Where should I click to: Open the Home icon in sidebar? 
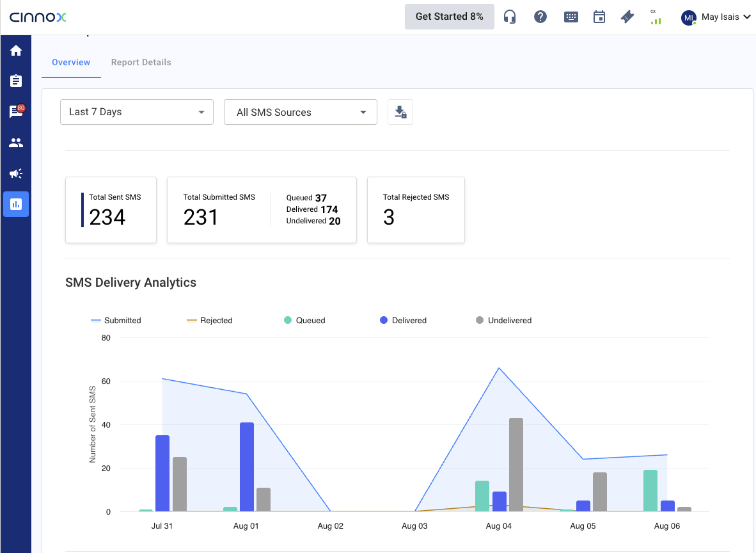point(16,51)
